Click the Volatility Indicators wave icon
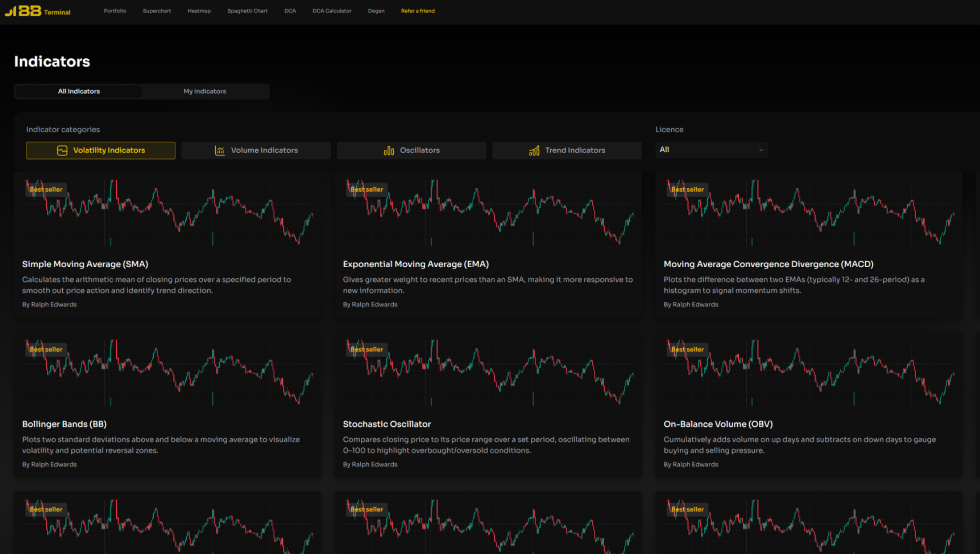Image resolution: width=980 pixels, height=554 pixels. click(62, 150)
